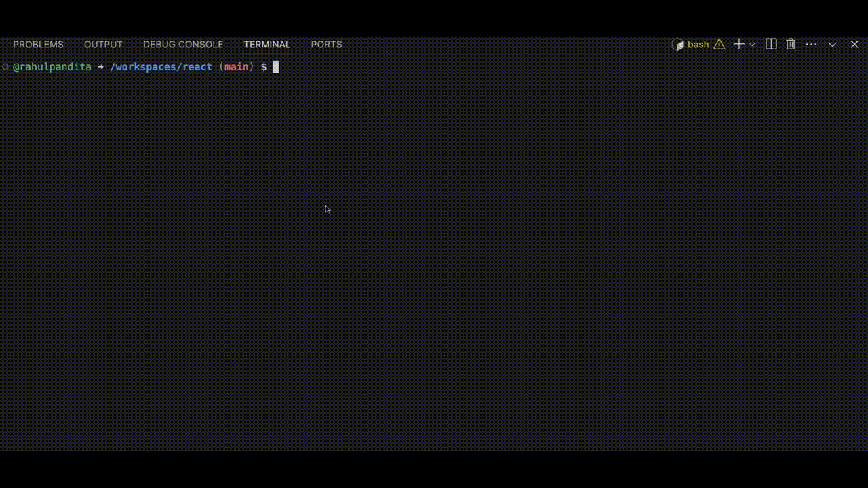Click the @rahulpandita username in the prompt
868x488 pixels.
tap(52, 67)
